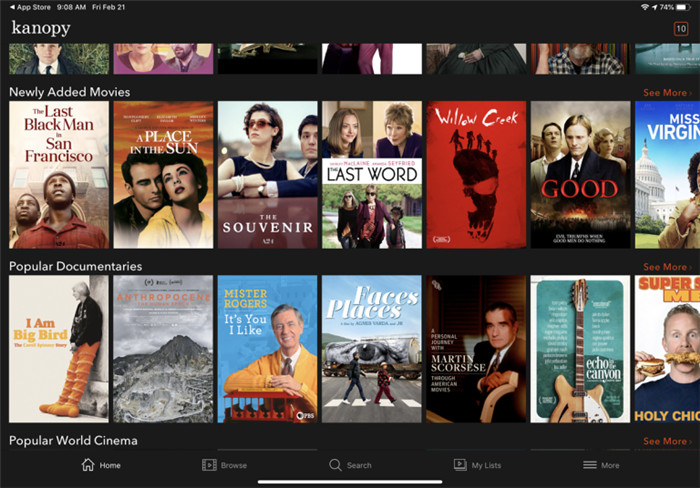Open I Am Big Bird documentary
Screen dimensions: 700x488
[59, 349]
